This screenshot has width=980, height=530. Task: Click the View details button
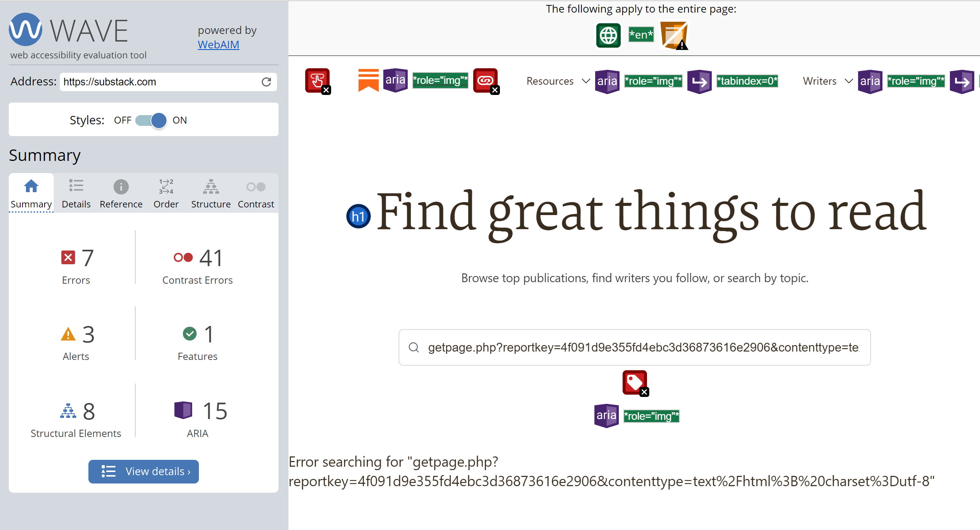pos(144,471)
